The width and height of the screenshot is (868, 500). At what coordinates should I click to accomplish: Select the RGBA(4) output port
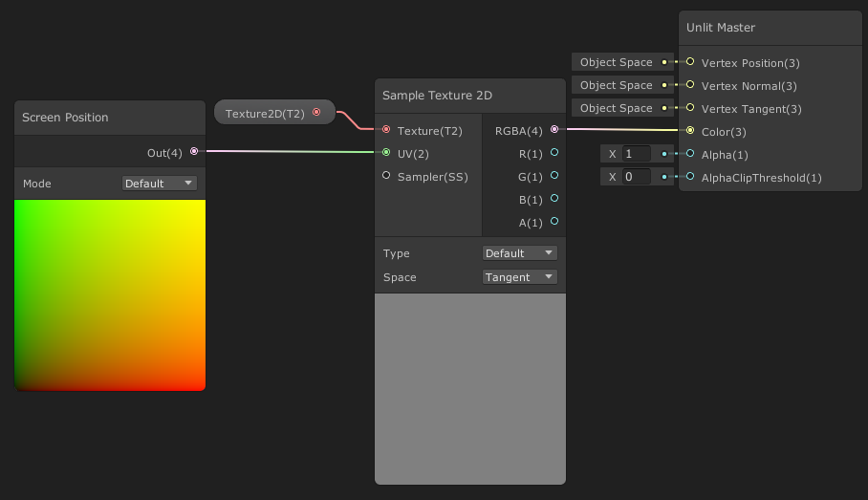[554, 129]
